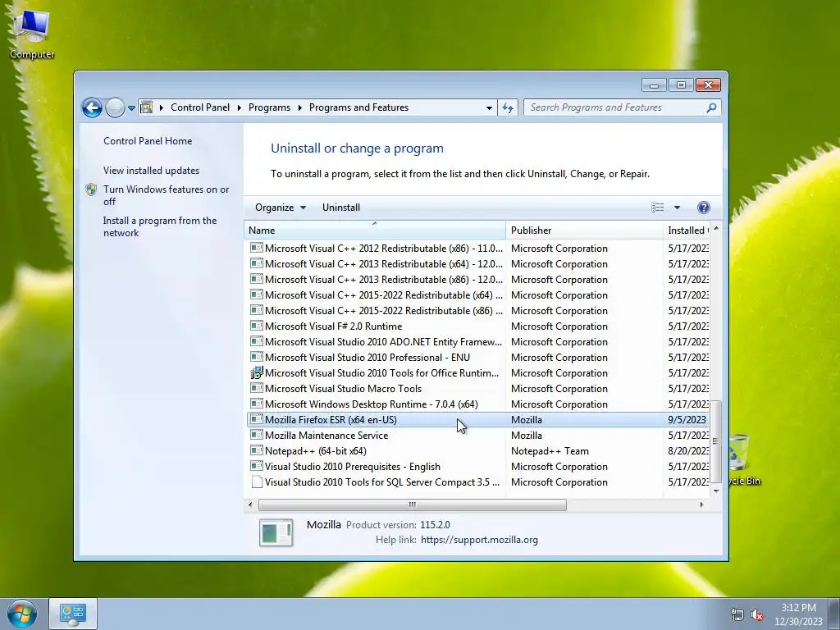The width and height of the screenshot is (840, 630).
Task: Focus the Search Programs and Features box
Action: (622, 107)
